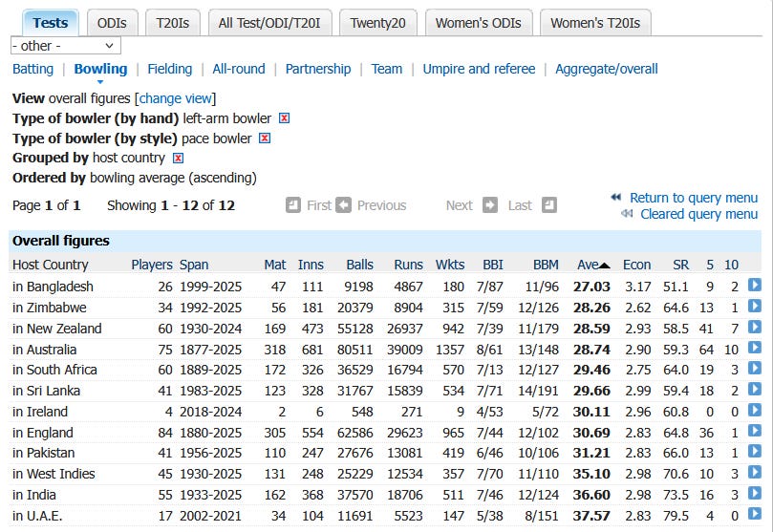
Task: Open England row details arrow icon
Action: click(754, 431)
